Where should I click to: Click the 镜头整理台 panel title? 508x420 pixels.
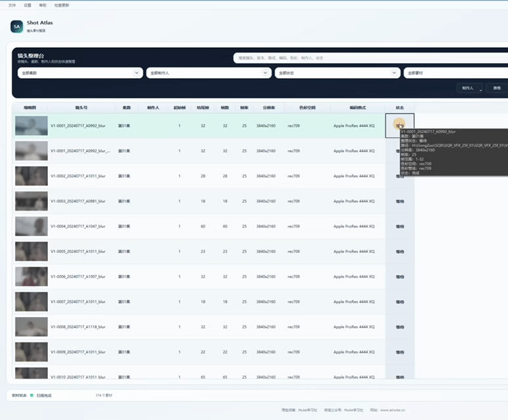[31, 56]
